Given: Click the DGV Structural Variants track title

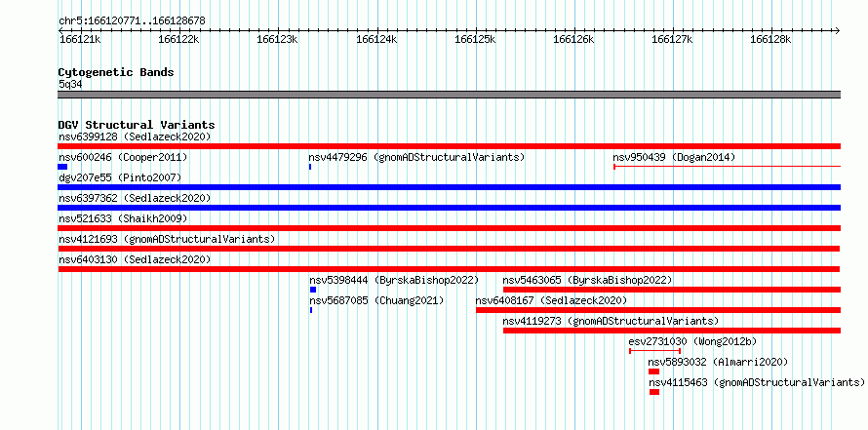Looking at the screenshot, I should tap(137, 125).
